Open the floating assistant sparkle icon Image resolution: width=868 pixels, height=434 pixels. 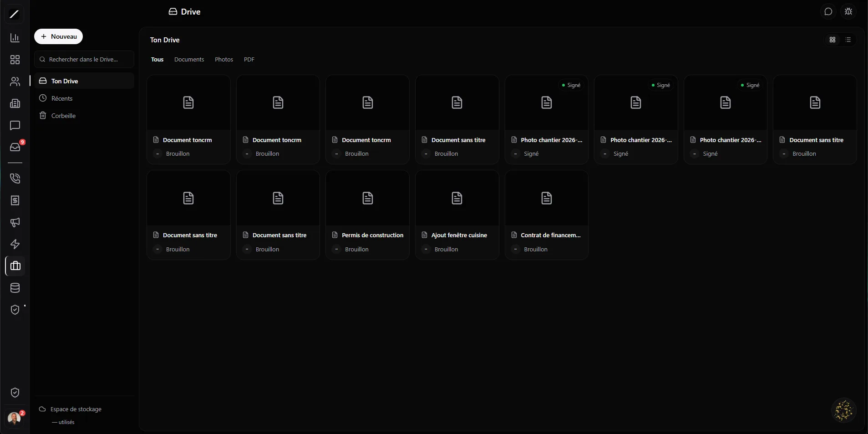843,411
